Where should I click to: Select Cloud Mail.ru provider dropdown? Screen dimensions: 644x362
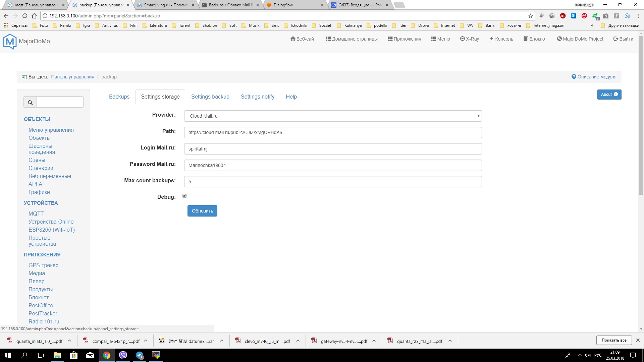(333, 116)
